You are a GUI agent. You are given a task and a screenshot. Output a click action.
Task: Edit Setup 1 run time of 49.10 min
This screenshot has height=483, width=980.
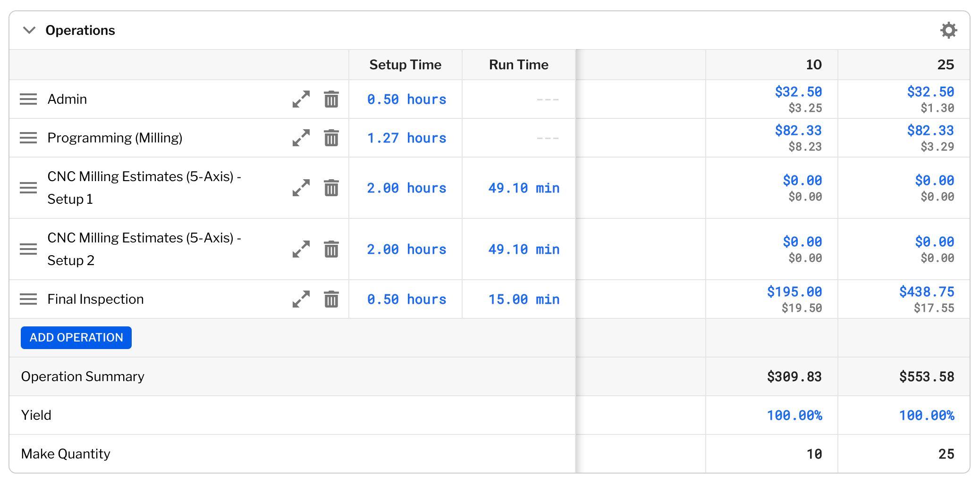[x=523, y=187]
